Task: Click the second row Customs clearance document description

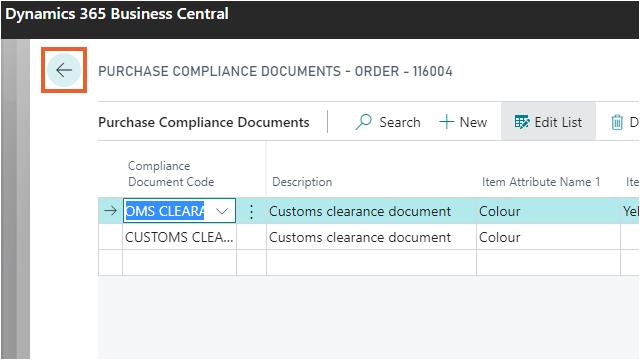Action: pos(360,237)
